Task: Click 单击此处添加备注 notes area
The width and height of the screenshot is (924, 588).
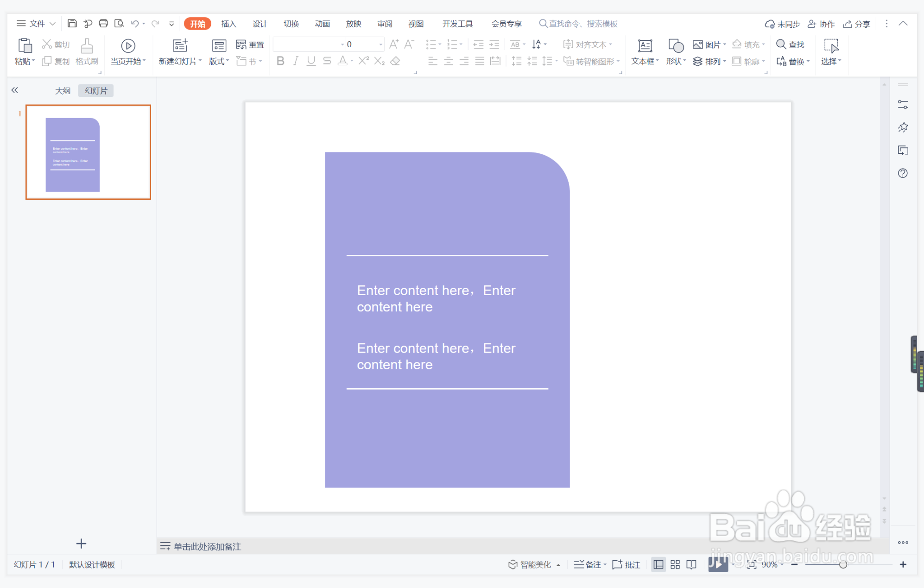Action: [x=207, y=547]
